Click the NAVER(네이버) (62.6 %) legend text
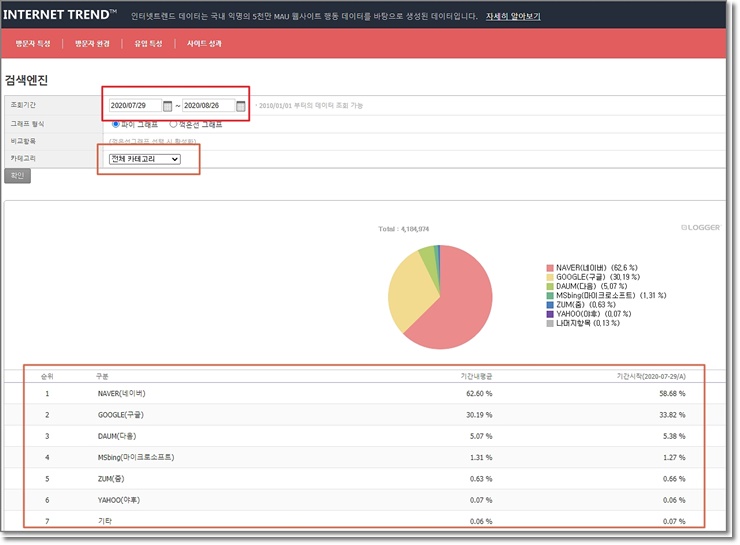Image resolution: width=740 pixels, height=545 pixels. (597, 268)
